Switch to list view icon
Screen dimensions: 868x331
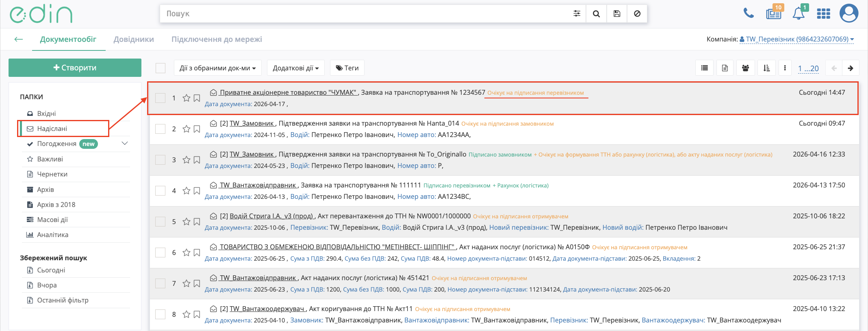point(705,68)
